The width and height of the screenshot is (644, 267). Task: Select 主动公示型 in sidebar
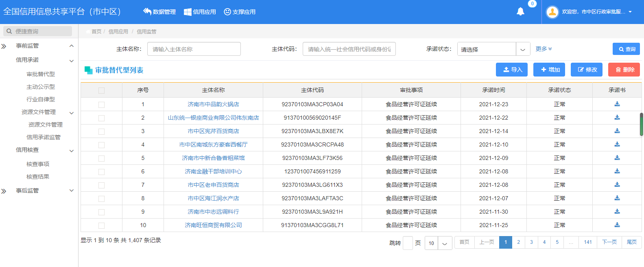pos(41,87)
